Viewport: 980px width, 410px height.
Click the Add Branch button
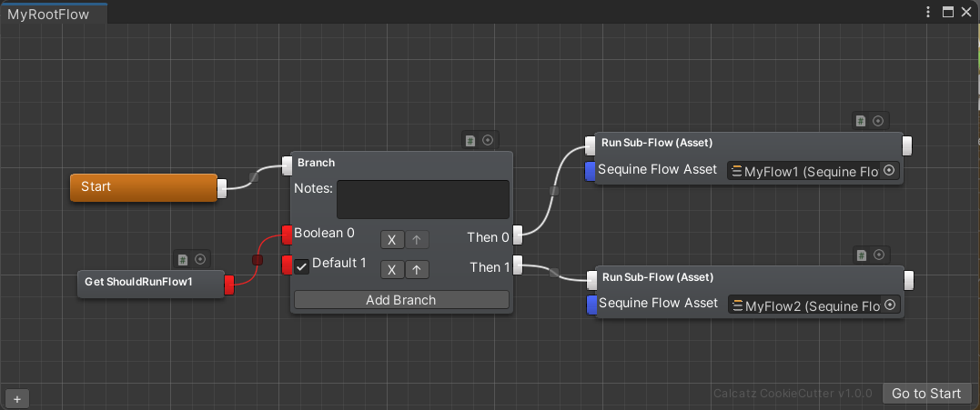[x=401, y=299]
